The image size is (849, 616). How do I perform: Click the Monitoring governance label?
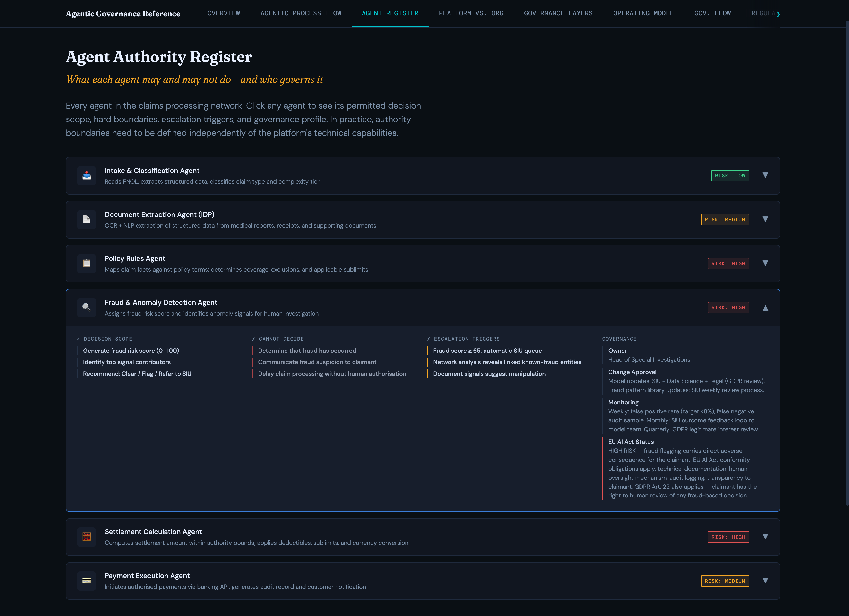click(623, 402)
